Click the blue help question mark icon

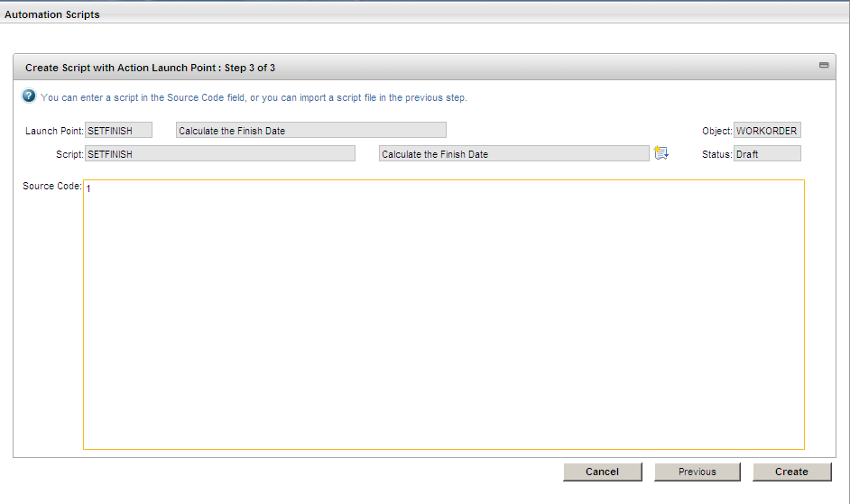pos(29,96)
